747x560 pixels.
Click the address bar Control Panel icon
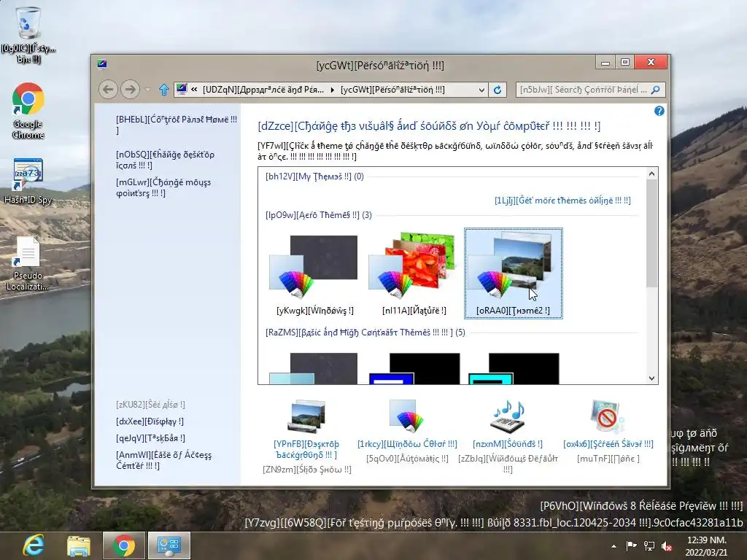(x=182, y=89)
